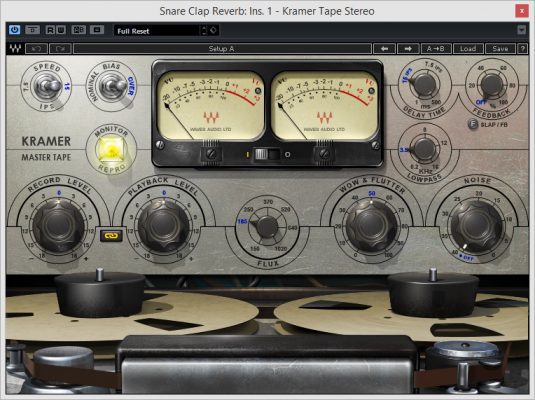Toggle the Slap/FB delay mode button
Screen dimensions: 535x400
coord(473,124)
